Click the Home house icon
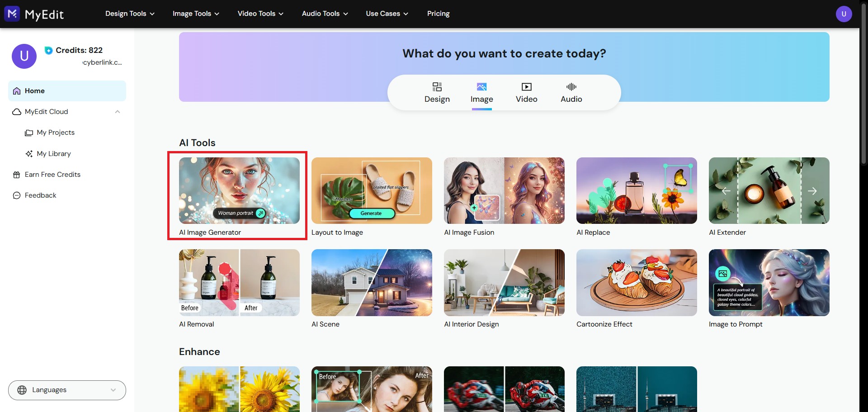 [x=17, y=91]
